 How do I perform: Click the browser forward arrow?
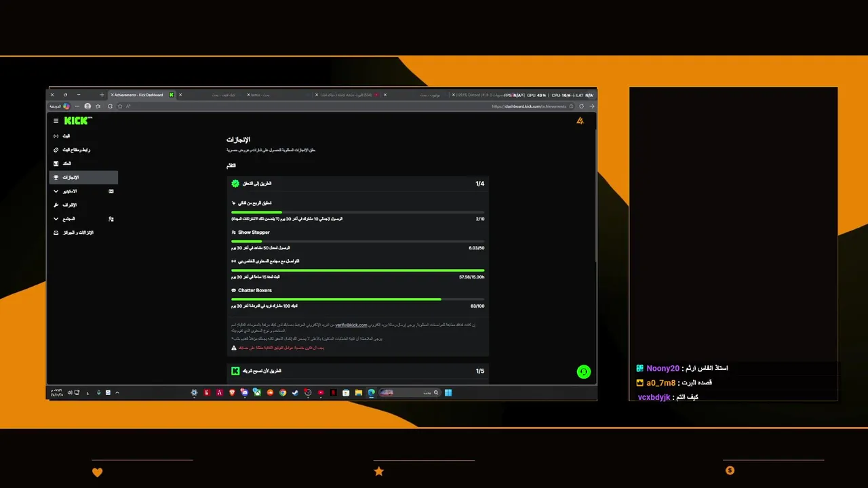coord(591,106)
